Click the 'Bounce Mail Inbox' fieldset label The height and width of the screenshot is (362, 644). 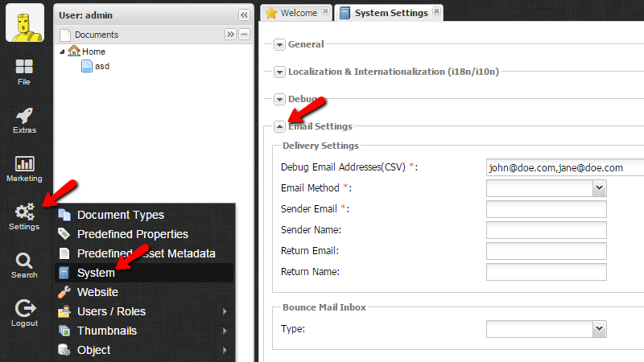point(324,307)
